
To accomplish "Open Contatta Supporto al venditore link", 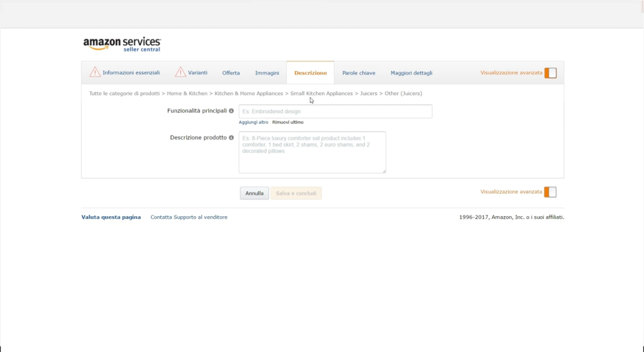I will 189,217.
